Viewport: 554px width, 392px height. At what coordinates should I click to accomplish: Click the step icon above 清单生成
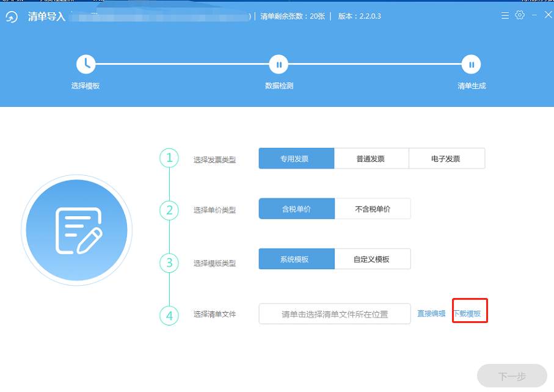click(471, 64)
